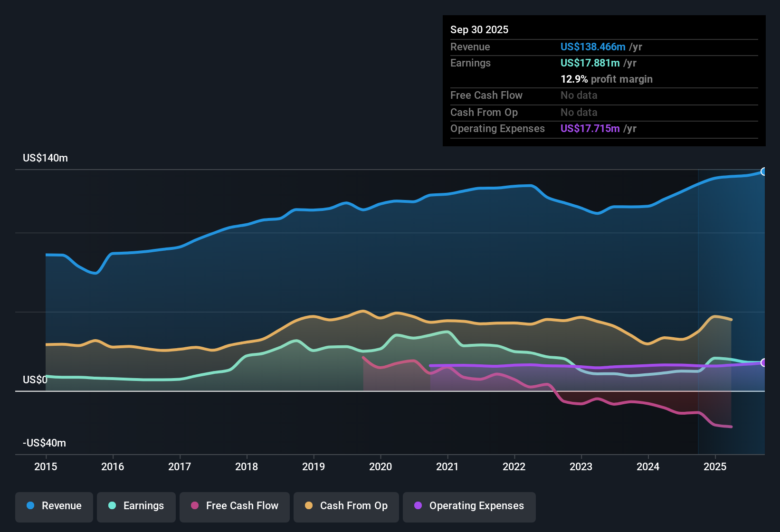This screenshot has width=780, height=532.
Task: Click the Free Cash Flow legend label
Action: pyautogui.click(x=242, y=506)
